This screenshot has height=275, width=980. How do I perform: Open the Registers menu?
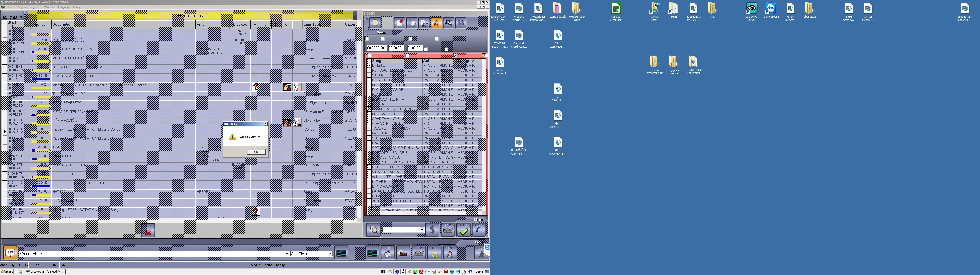pos(35,7)
